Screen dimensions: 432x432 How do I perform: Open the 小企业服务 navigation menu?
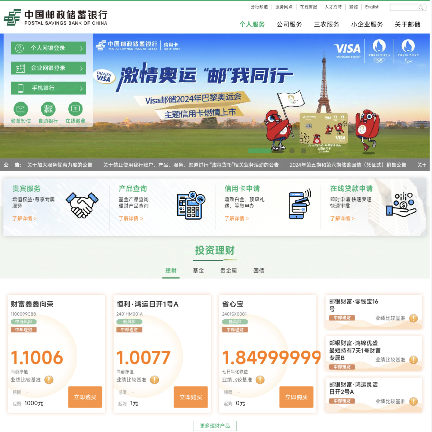(367, 24)
